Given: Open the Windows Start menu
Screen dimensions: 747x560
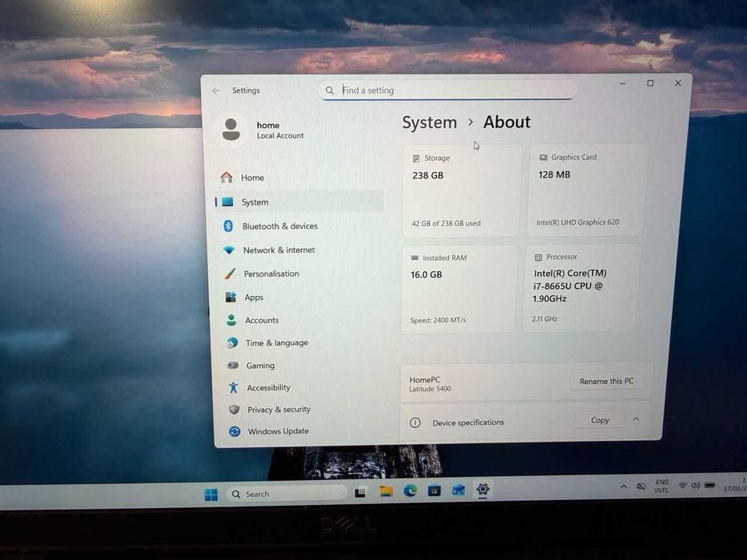Looking at the screenshot, I should 211,494.
